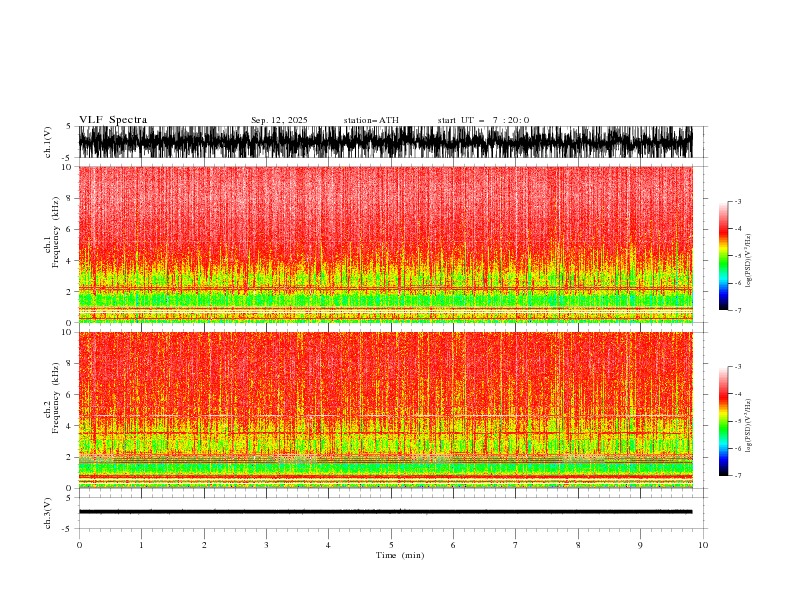Click the ch.1 voltage waveform panel
This screenshot has height=612, width=792.
click(385, 142)
